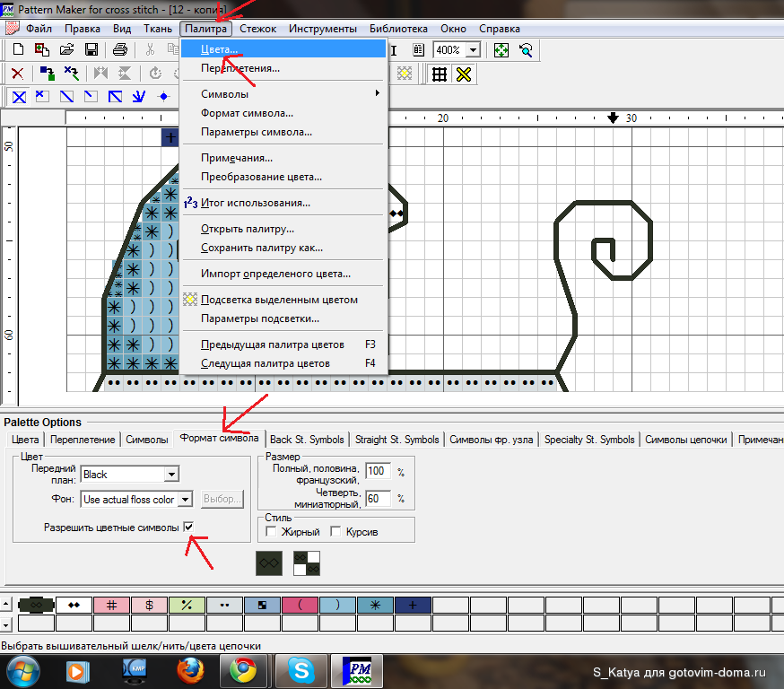Open the Инструменты menu
Image resolution: width=784 pixels, height=689 pixels.
click(323, 29)
